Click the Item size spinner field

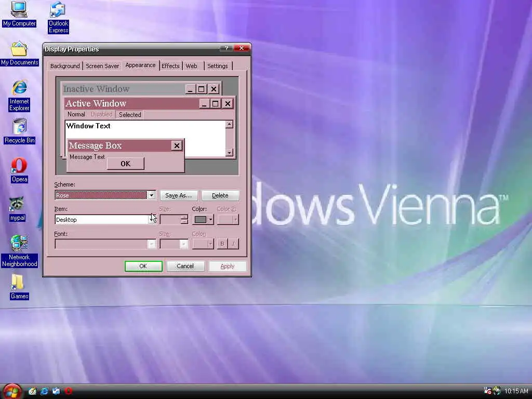(x=174, y=220)
